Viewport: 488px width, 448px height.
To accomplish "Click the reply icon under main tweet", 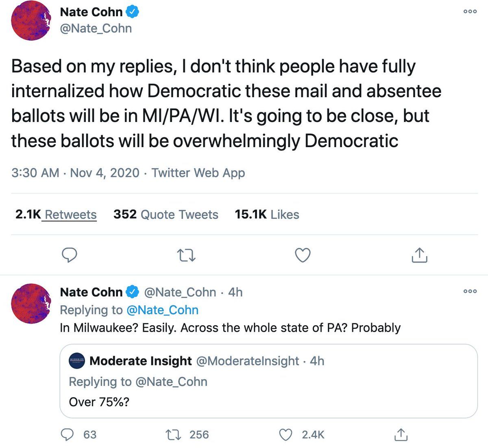I will 70,255.
